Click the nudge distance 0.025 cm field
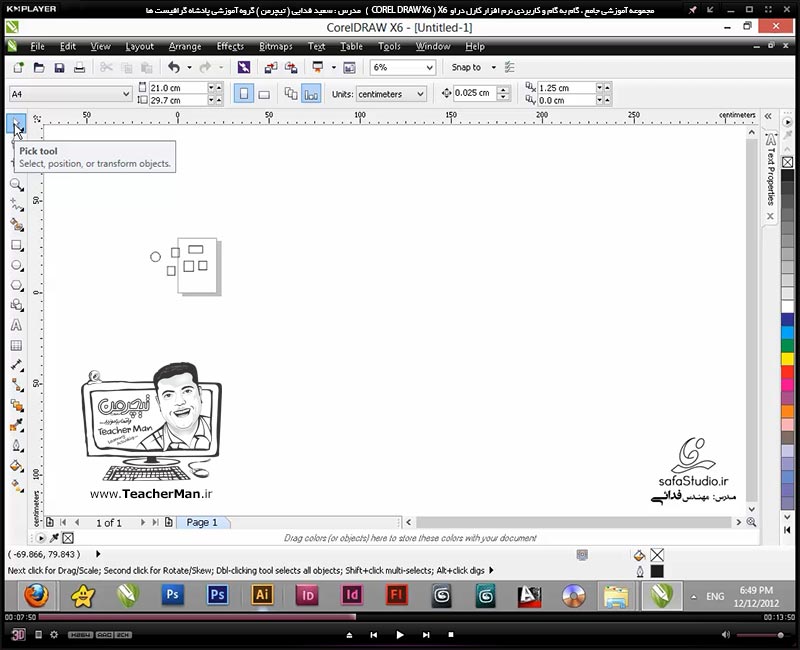 pyautogui.click(x=474, y=93)
